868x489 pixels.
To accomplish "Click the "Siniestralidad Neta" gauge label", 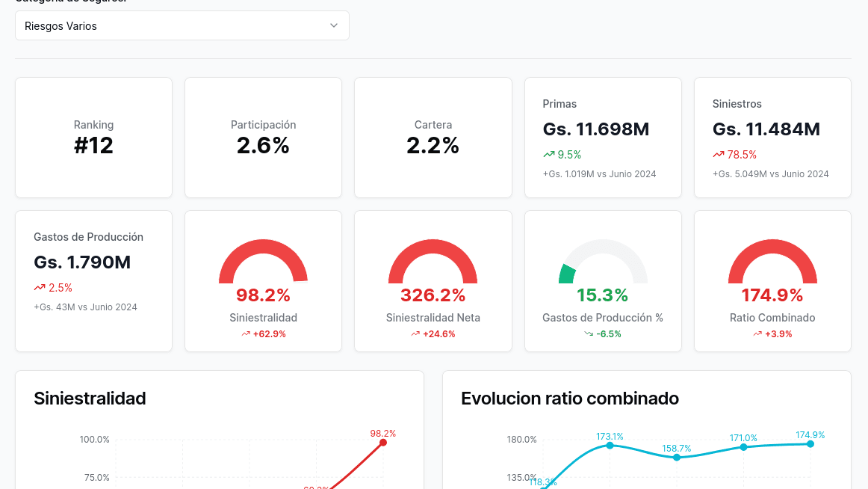I will (433, 318).
